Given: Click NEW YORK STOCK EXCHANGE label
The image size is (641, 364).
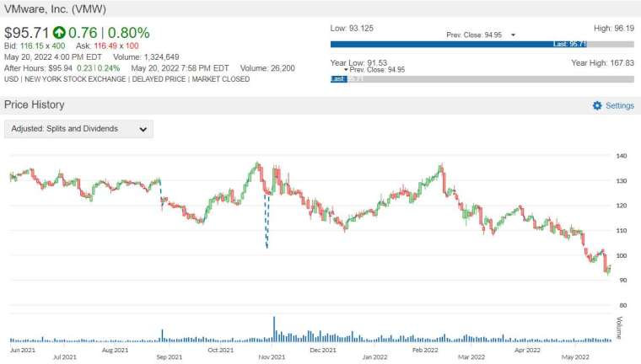Looking at the screenshot, I should coord(75,79).
